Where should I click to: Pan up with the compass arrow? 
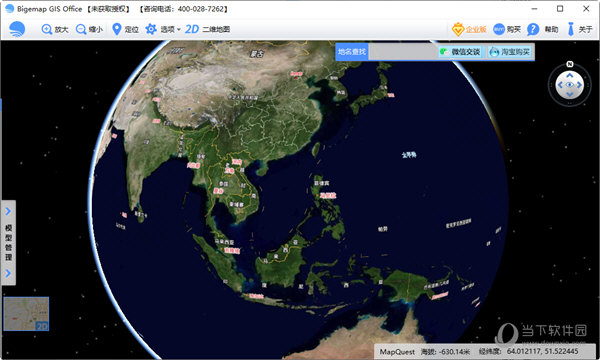click(570, 75)
